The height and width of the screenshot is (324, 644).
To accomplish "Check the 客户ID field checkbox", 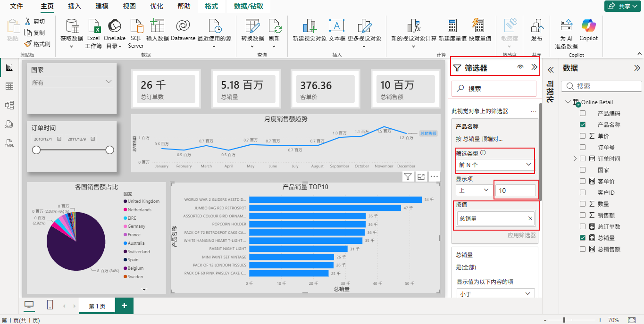I will point(583,192).
